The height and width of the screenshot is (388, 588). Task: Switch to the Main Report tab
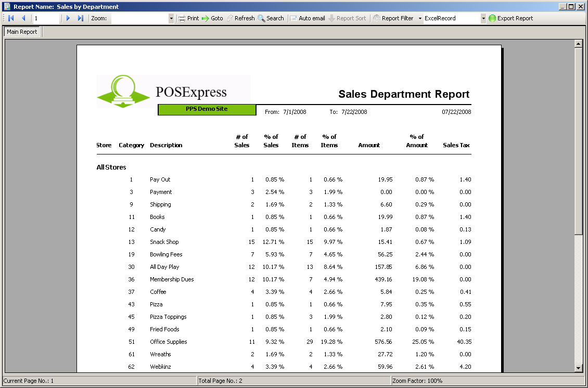[22, 32]
